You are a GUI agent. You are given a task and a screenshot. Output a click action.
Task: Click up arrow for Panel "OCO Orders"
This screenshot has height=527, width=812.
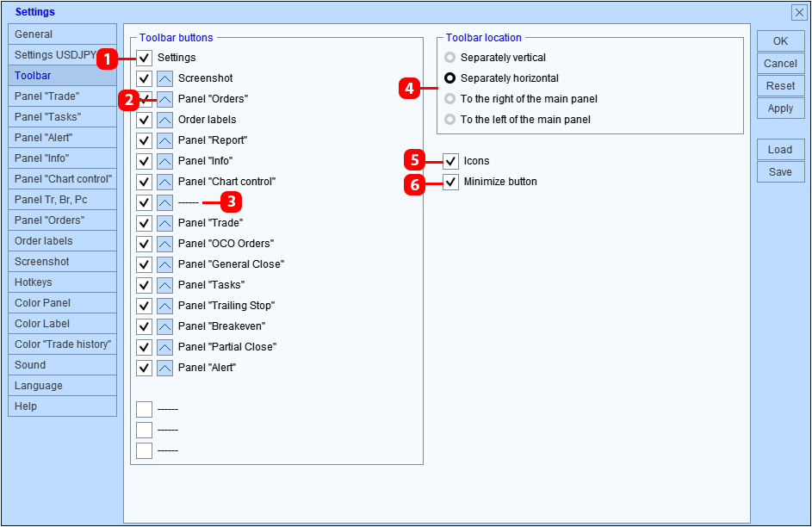click(x=164, y=244)
